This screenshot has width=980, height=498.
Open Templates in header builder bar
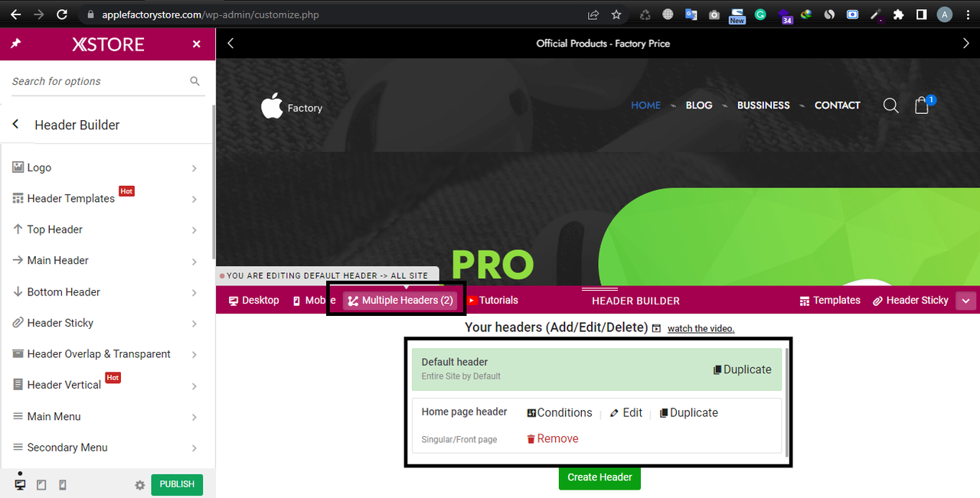coord(830,301)
